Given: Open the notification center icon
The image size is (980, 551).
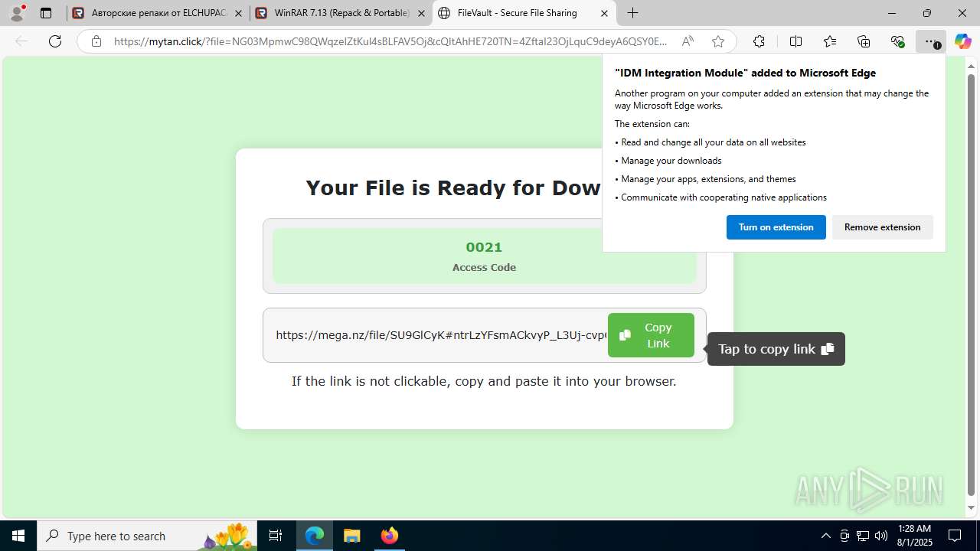Looking at the screenshot, I should pyautogui.click(x=955, y=536).
